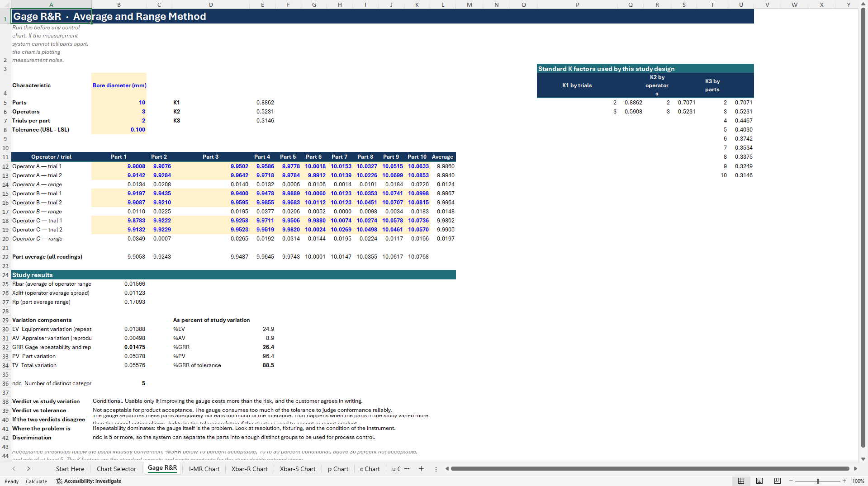The width and height of the screenshot is (868, 486).
Task: Open the p Chart sheet
Action: (338, 469)
